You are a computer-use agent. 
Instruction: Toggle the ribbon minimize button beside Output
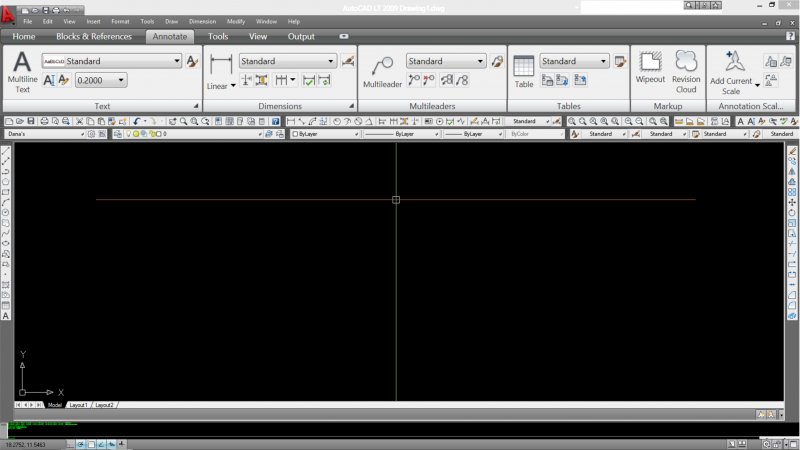[344, 36]
